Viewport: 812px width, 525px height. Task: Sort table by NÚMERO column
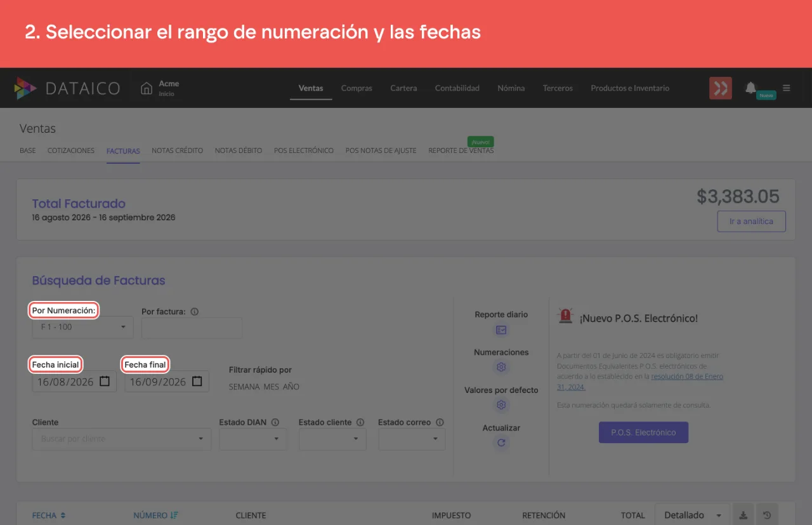point(155,515)
